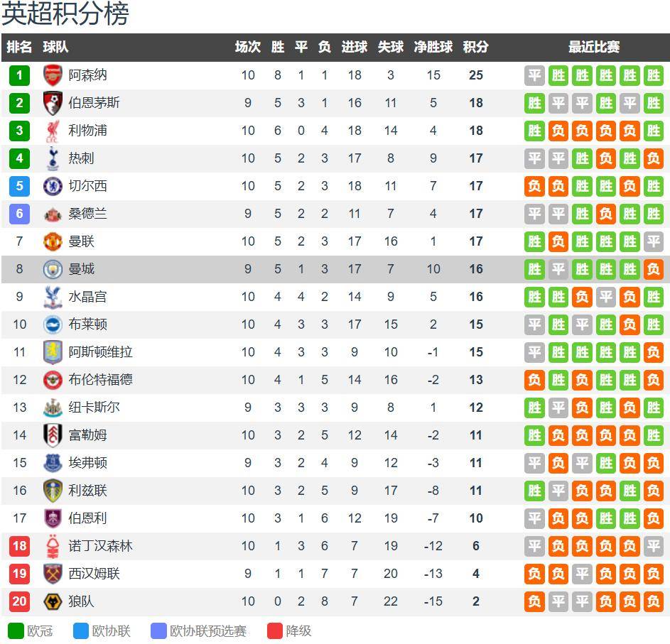Click the red 降级 legend swatch

275,631
